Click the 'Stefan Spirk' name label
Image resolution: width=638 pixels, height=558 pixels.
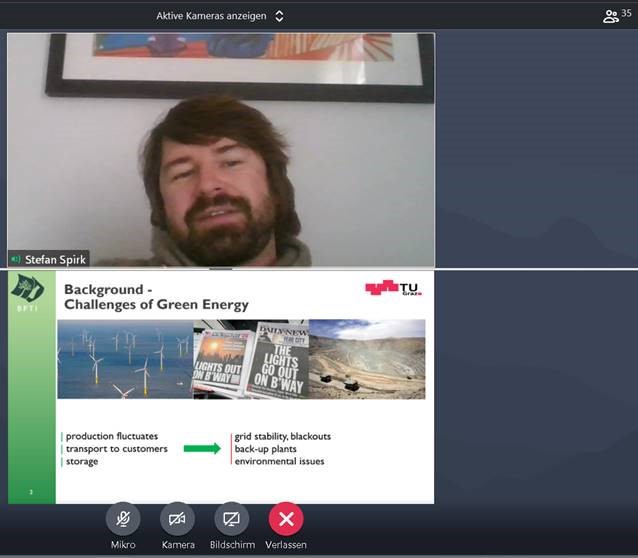click(x=55, y=260)
